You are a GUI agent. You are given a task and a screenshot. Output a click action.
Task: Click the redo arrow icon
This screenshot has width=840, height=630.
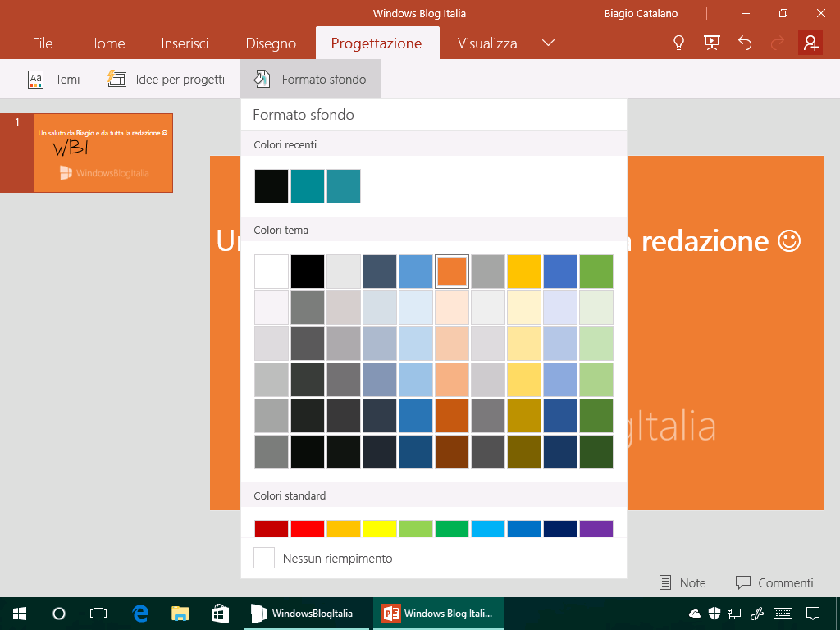(x=778, y=43)
